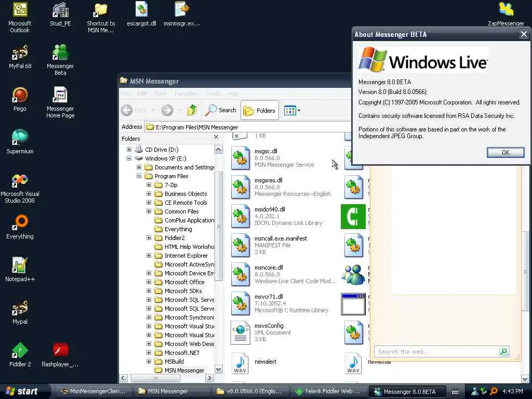Select the Messenger Home Page shortcut
The image size is (532, 399).
coord(60,95)
